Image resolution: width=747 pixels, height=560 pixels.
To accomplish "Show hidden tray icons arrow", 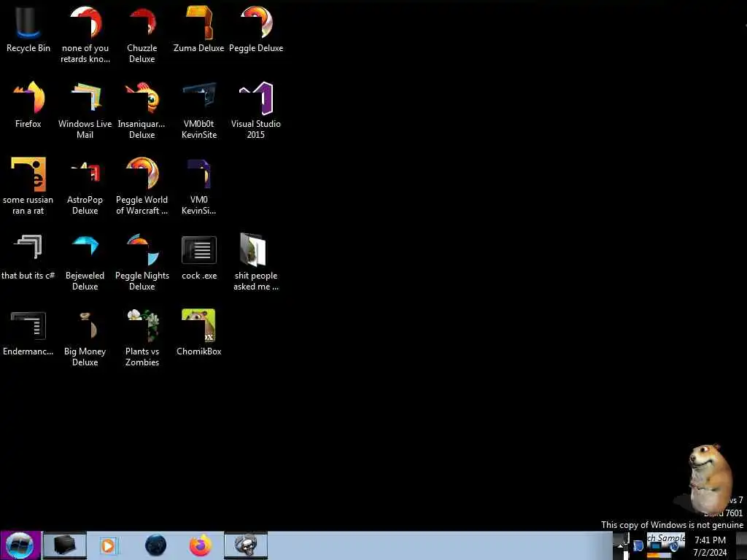I will pos(620,545).
